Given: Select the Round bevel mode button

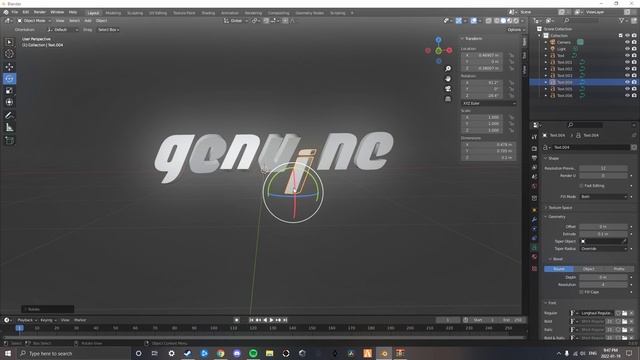Looking at the screenshot, I should (x=559, y=269).
